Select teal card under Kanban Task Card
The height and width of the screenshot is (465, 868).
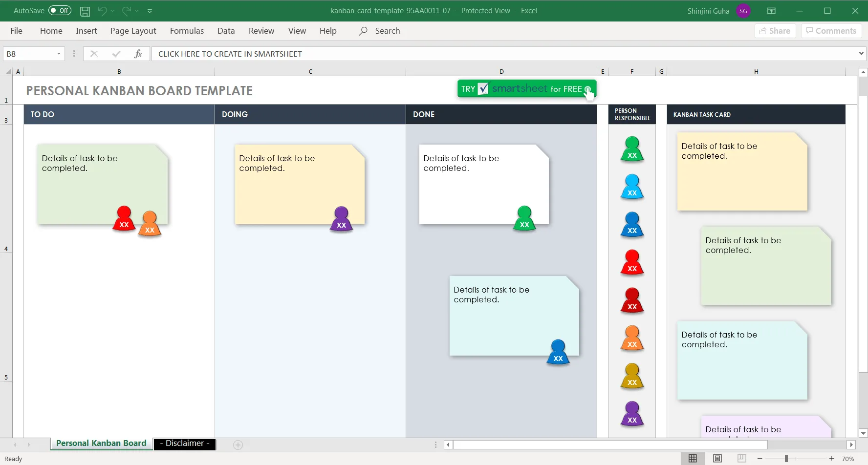click(742, 360)
